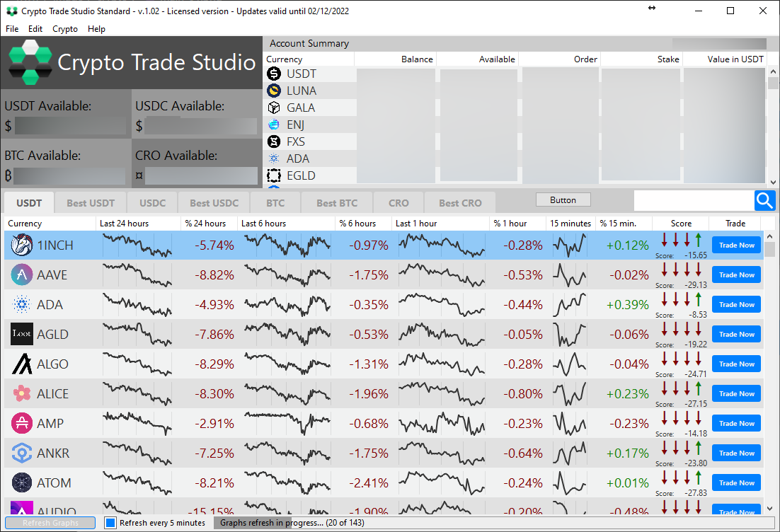
Task: Switch to the USDC tab
Action: coord(152,203)
